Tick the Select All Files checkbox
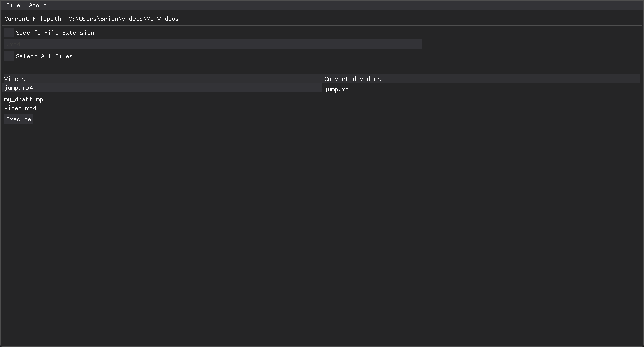The image size is (644, 347). tap(9, 56)
